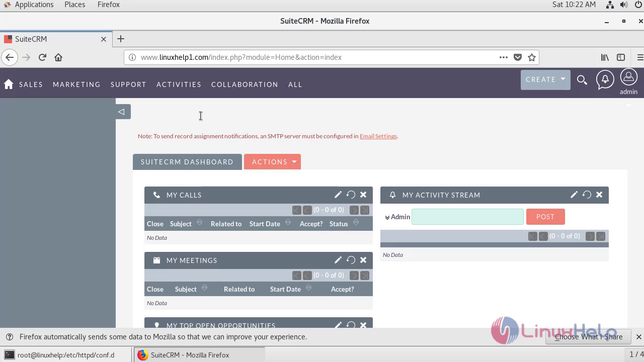The height and width of the screenshot is (362, 644).
Task: Go to last page in My Calls
Action: (365, 210)
